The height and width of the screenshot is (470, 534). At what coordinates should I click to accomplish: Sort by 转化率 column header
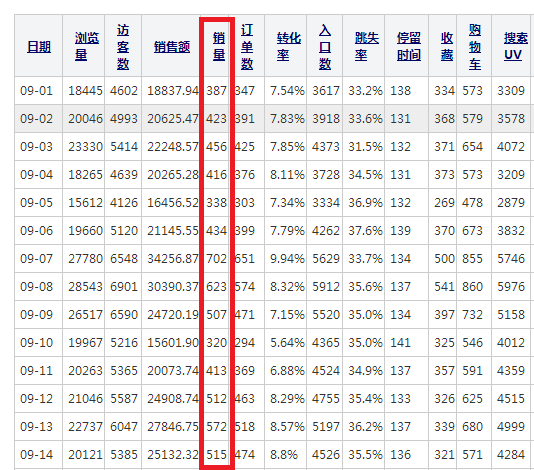[x=289, y=46]
